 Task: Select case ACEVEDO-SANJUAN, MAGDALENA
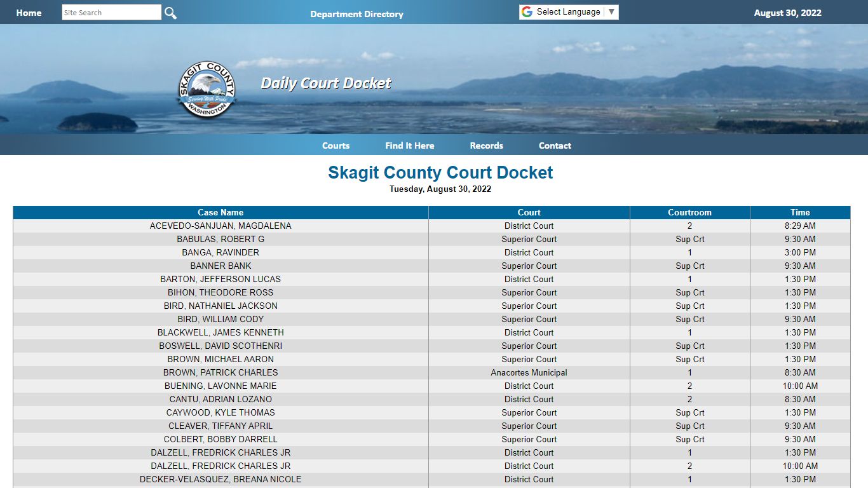(x=220, y=226)
